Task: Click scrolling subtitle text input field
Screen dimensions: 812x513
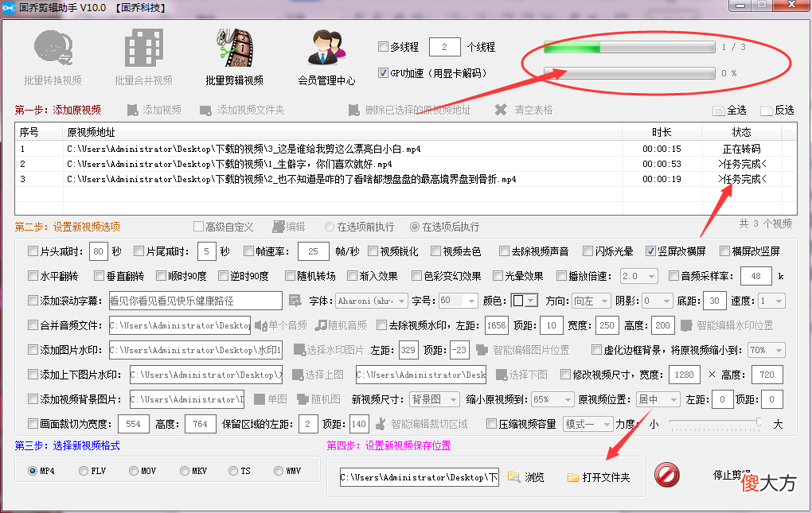Action: coord(196,301)
